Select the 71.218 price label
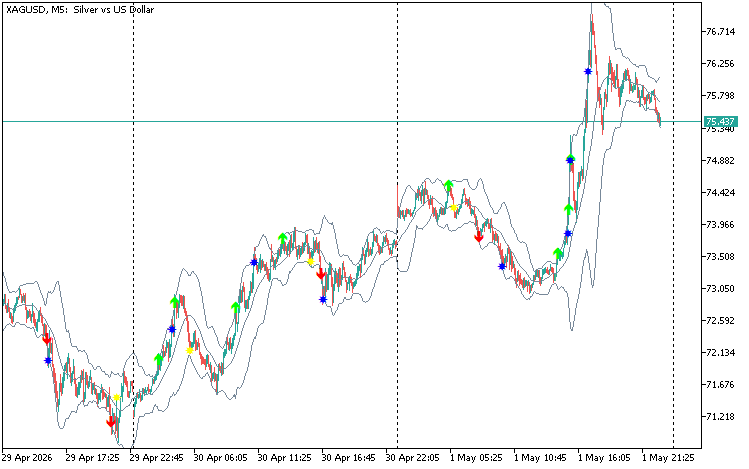749x469 pixels. (x=721, y=416)
